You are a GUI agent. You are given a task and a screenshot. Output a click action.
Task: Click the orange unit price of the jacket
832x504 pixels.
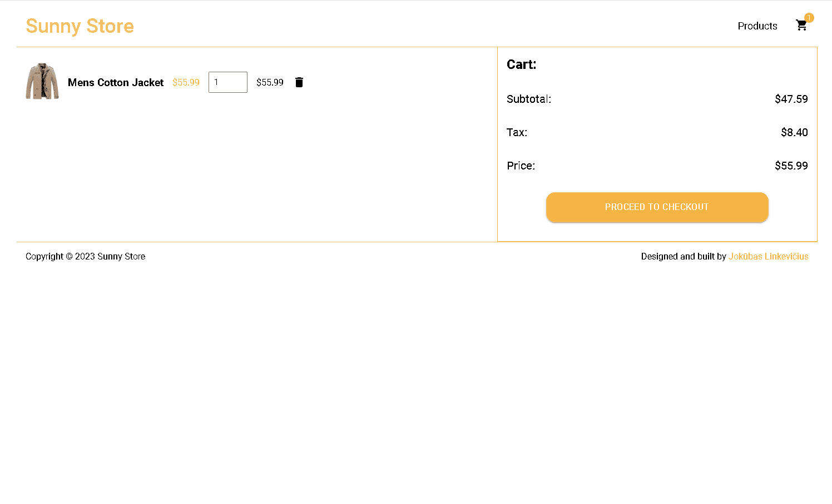[186, 82]
